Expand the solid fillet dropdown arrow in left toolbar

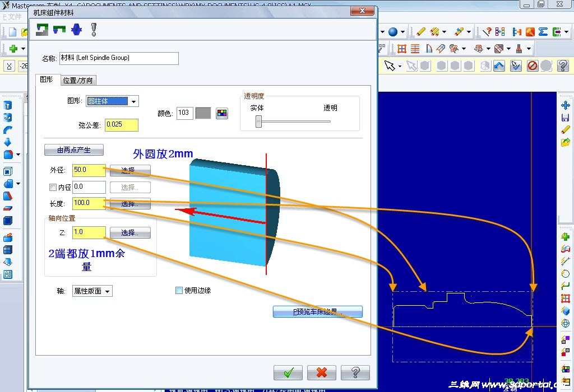pos(18,155)
